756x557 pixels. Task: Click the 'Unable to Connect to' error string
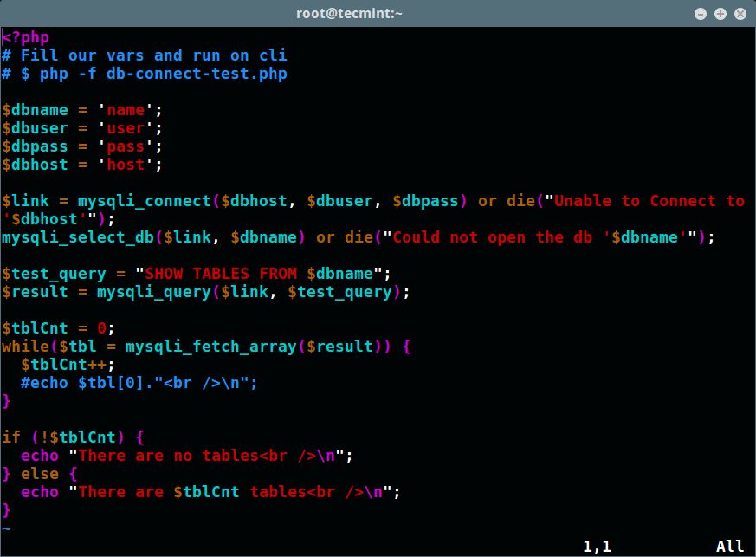[x=649, y=201]
